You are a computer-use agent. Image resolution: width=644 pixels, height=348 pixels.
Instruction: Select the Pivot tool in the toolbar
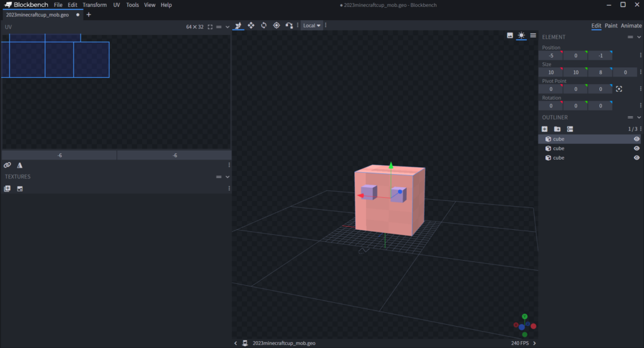276,25
